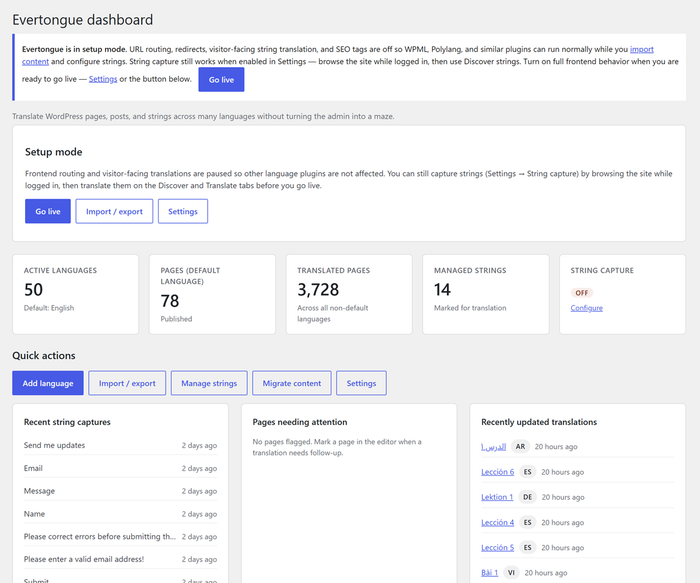Select the 'Email' string capture row

[x=121, y=468]
